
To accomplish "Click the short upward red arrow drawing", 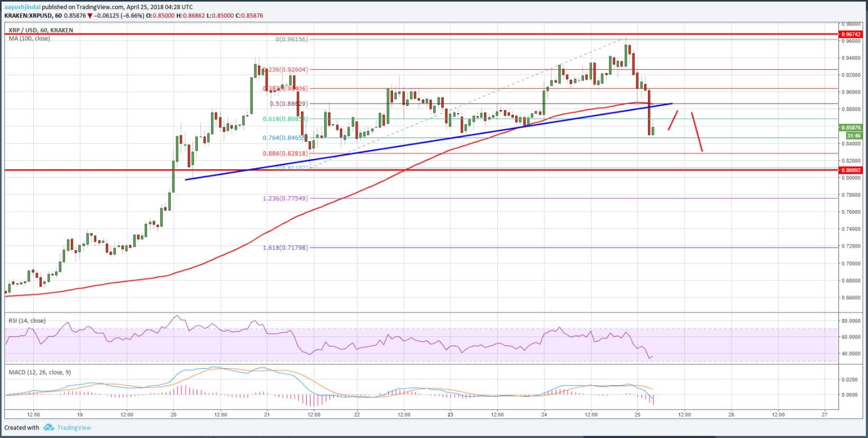I will pos(673,120).
